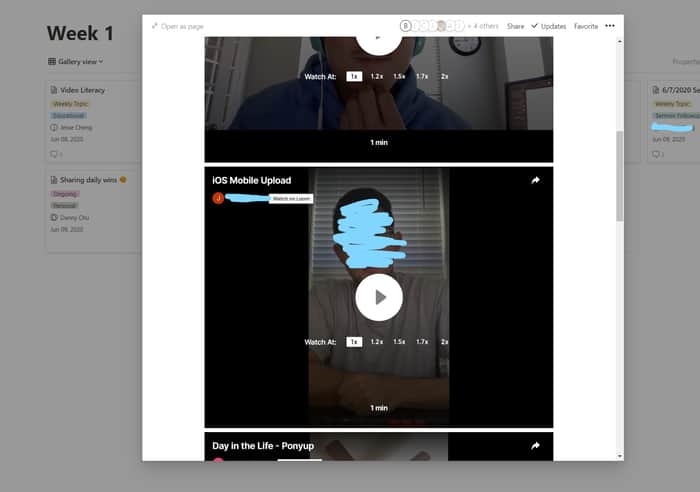
Task: Click the orange J avatar on iOS Mobile Upload
Action: [x=218, y=198]
